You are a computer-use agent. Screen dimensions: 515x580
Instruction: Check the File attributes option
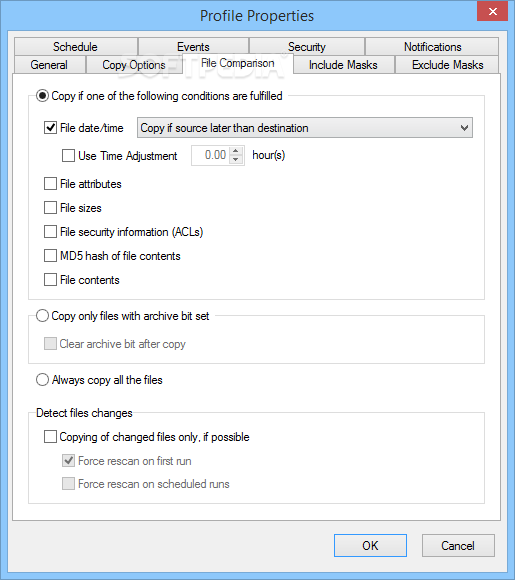(x=50, y=183)
